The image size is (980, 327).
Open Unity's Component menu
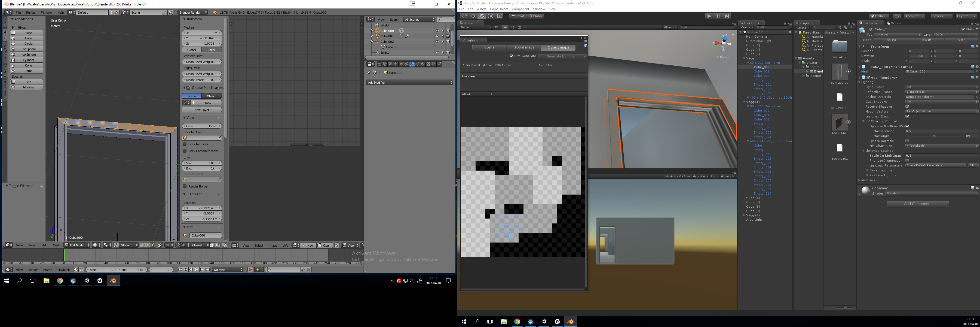point(520,9)
